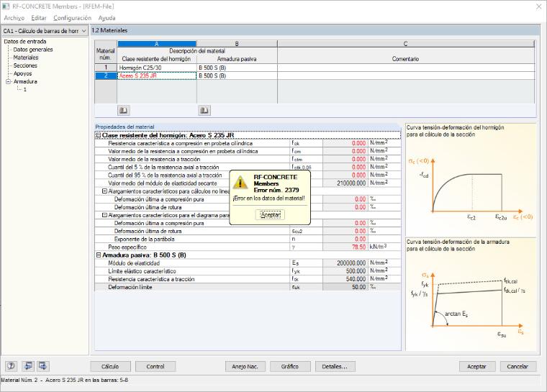Click the warning icon in error dialog
The image size is (547, 392).
(x=240, y=183)
